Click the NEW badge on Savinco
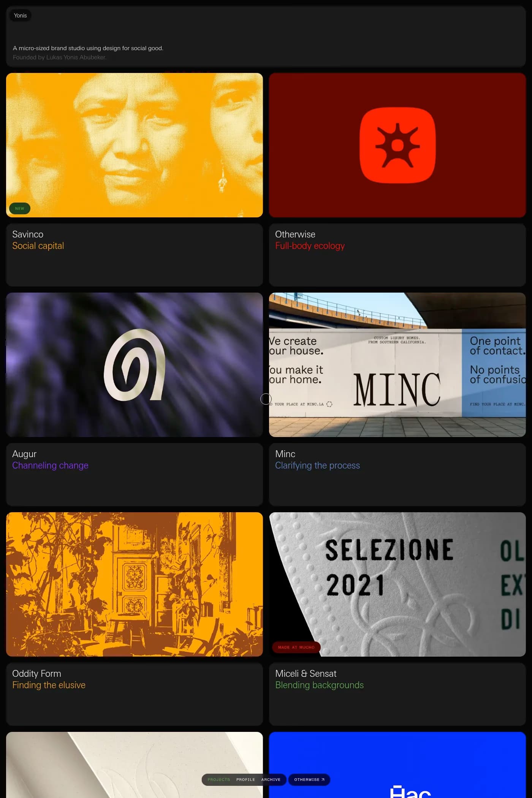The image size is (532, 798). pos(20,208)
